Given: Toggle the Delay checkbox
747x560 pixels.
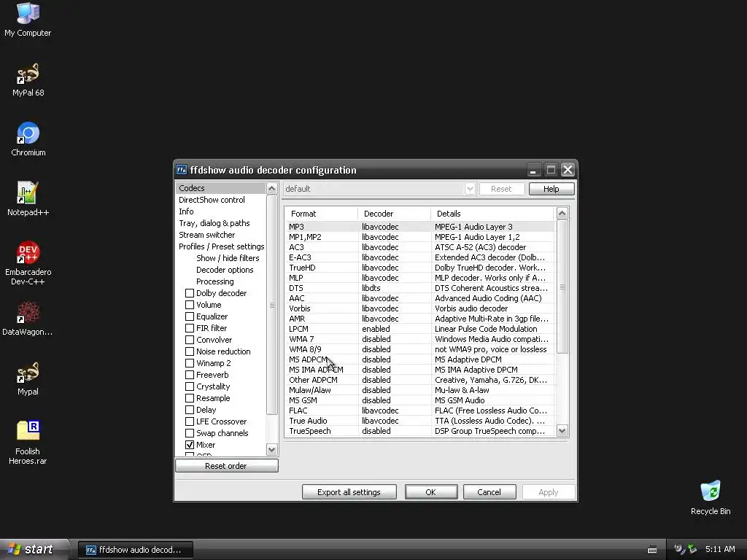Looking at the screenshot, I should point(190,410).
